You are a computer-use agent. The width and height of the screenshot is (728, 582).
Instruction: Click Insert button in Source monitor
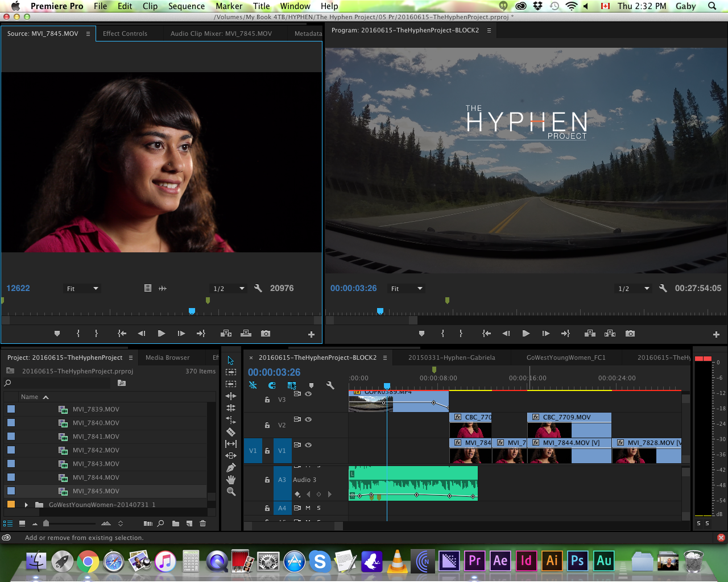click(x=226, y=334)
